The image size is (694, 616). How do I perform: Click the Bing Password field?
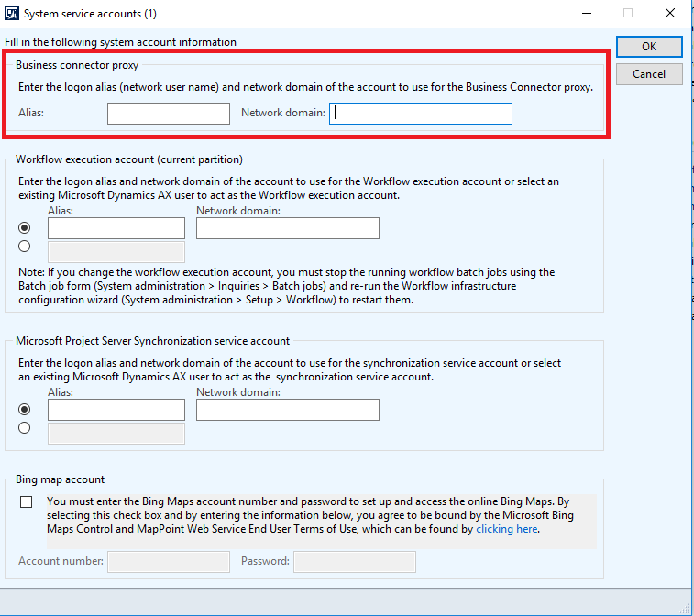pos(355,562)
